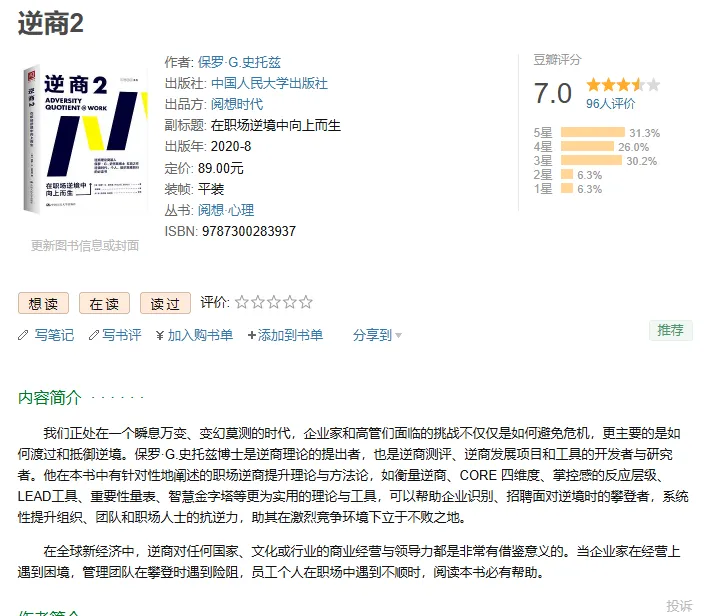Click the publication year 2020-8
The image size is (709, 616).
point(231,147)
